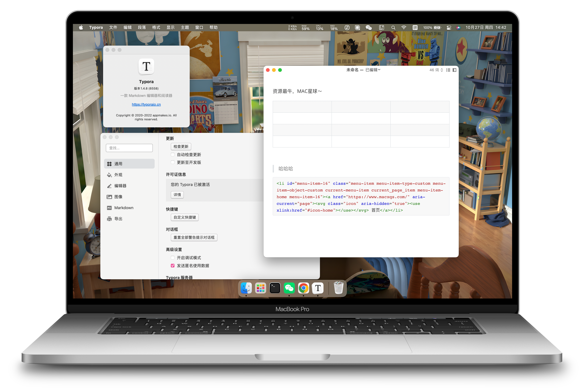The image size is (585, 392).
Task: Click the SSD 18% status item
Action: tap(334, 27)
